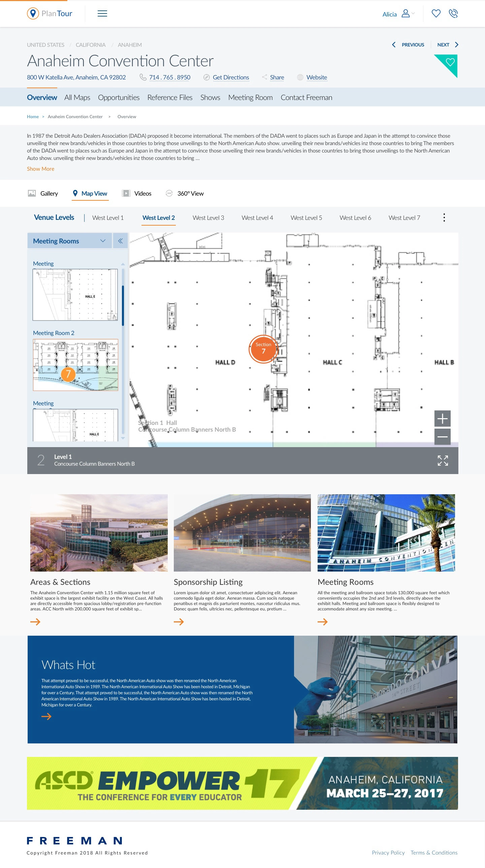Open the hamburger menu
The image size is (485, 868).
click(x=102, y=13)
